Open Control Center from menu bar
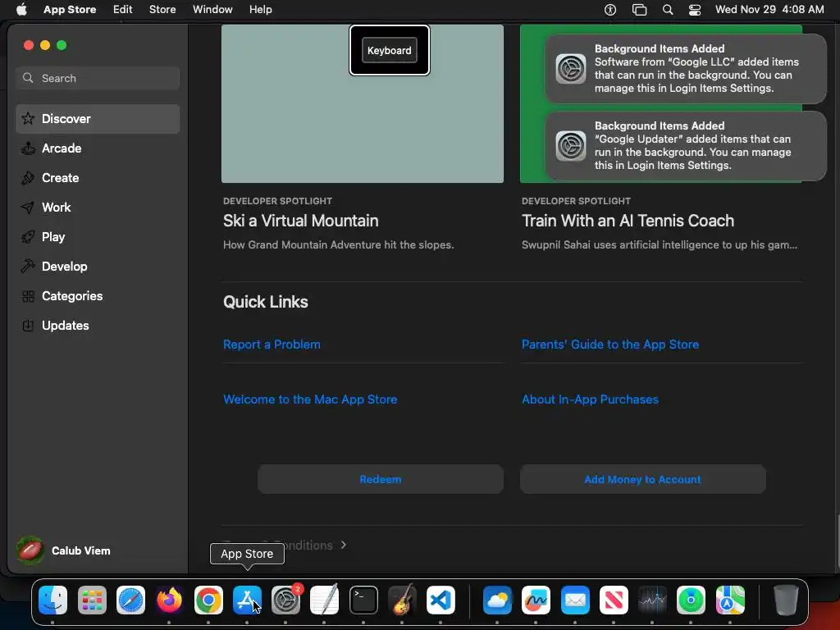This screenshot has height=630, width=840. click(695, 9)
